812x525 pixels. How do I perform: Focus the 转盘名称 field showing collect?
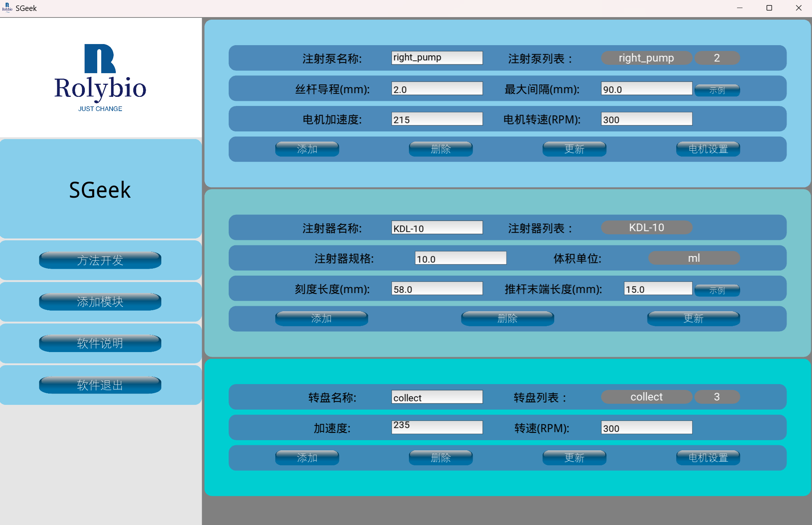(x=437, y=397)
